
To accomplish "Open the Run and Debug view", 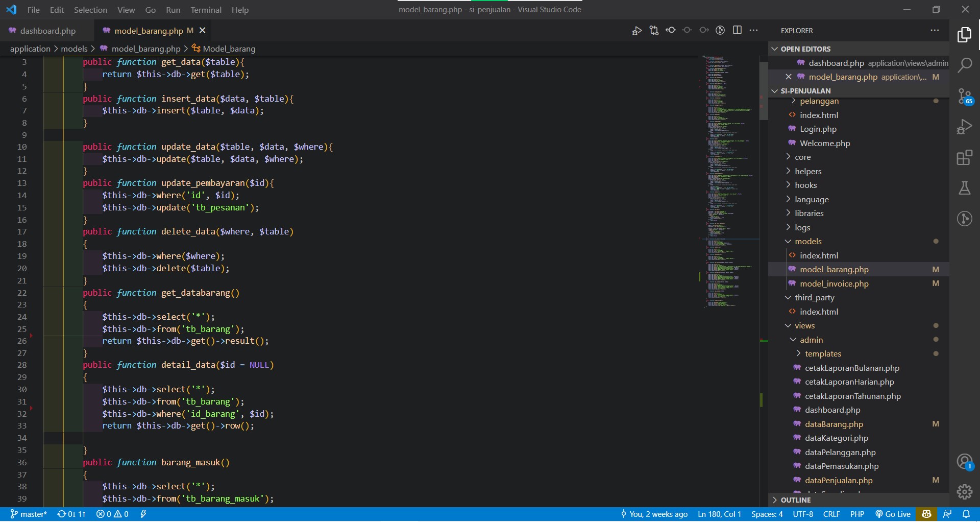I will point(964,127).
